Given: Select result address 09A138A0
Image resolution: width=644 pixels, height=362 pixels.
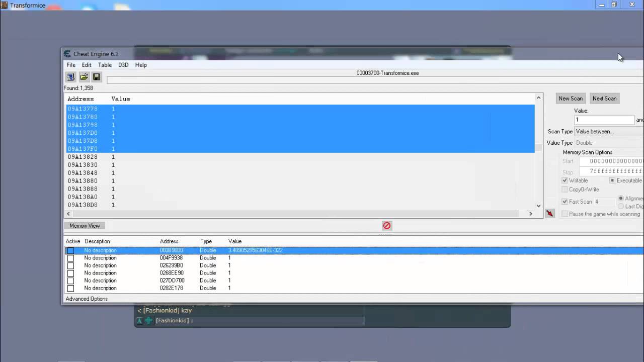Looking at the screenshot, I should (300, 197).
